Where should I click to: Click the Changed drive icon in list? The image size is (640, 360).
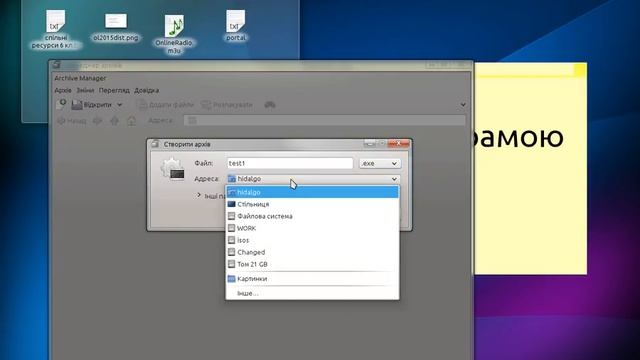click(231, 252)
